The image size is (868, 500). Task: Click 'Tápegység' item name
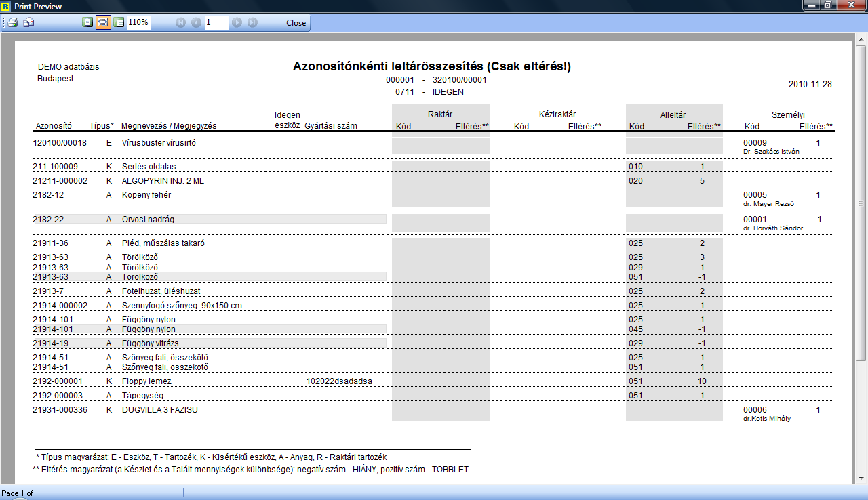click(x=143, y=396)
